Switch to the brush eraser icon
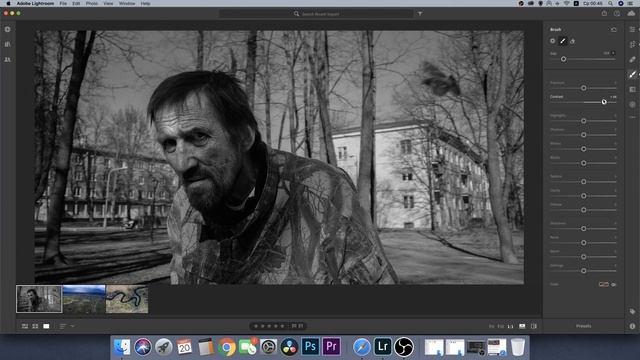Screen dimensions: 640x360 pos(572,41)
